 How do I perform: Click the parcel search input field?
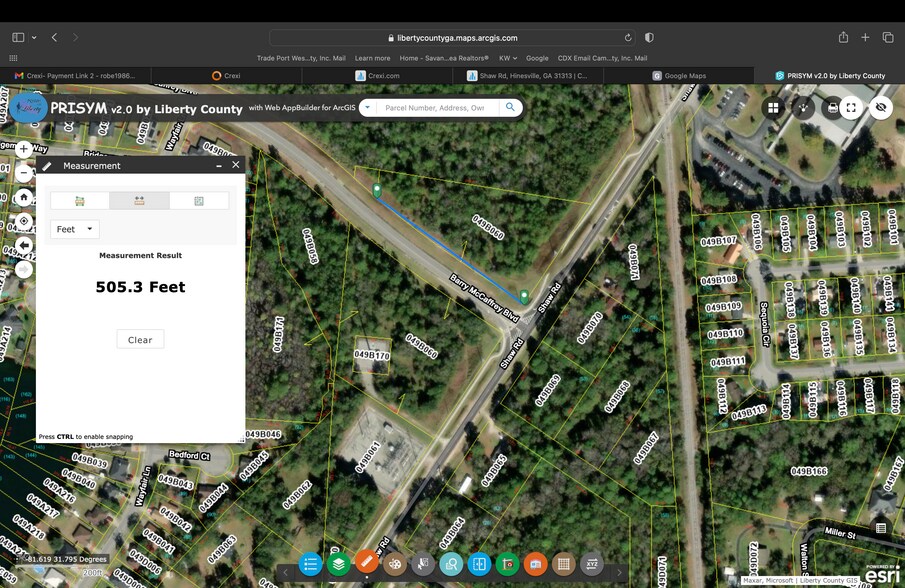tap(435, 107)
